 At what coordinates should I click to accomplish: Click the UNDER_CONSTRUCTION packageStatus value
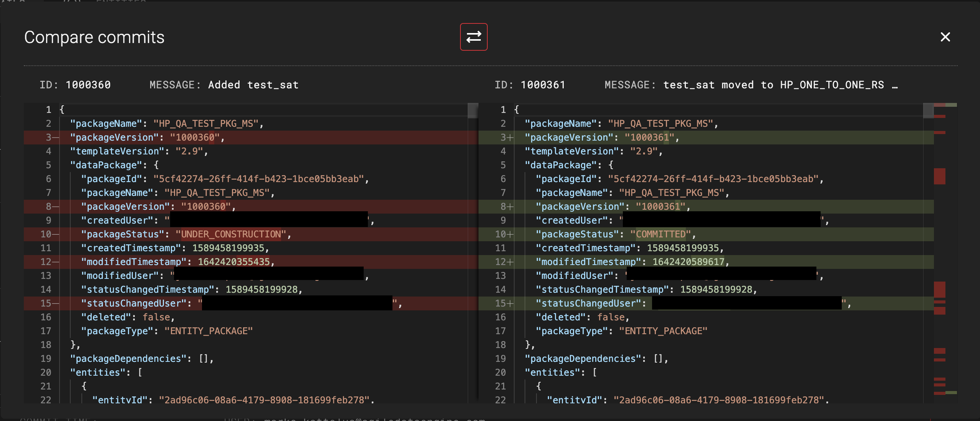click(231, 234)
